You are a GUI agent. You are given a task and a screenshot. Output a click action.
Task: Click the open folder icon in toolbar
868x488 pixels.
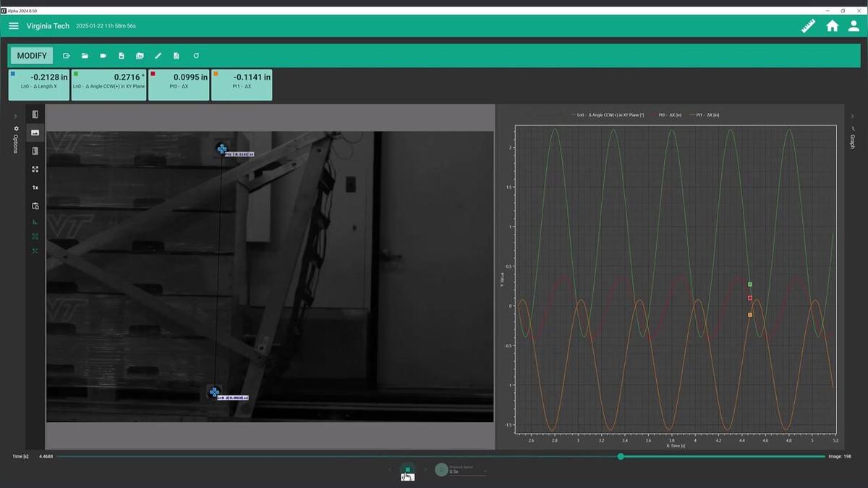point(85,56)
